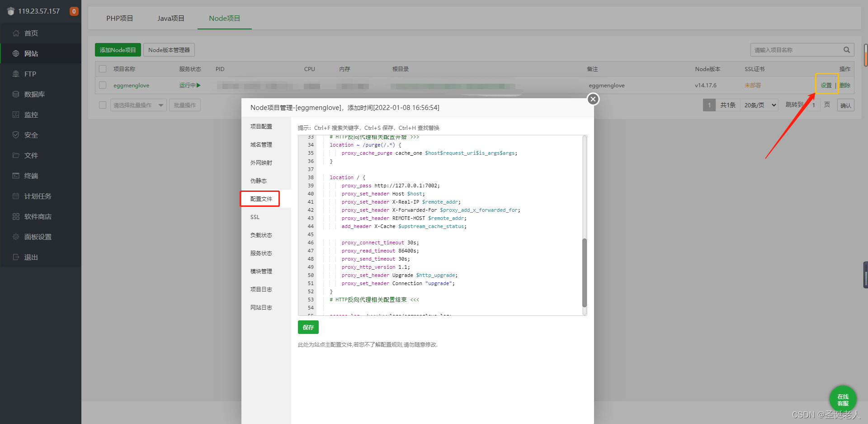Image resolution: width=868 pixels, height=424 pixels.
Task: Switch to the Java项目 tab
Action: coord(171,18)
